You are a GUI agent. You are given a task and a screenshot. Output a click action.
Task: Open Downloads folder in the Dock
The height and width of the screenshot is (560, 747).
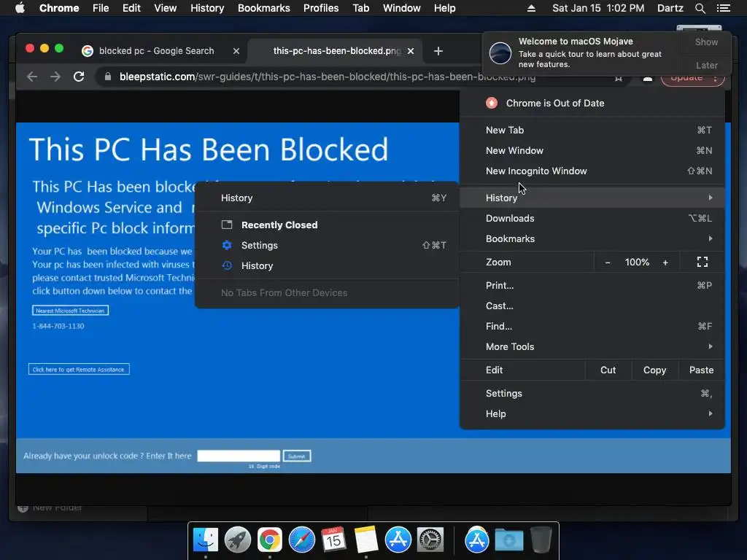tap(508, 540)
